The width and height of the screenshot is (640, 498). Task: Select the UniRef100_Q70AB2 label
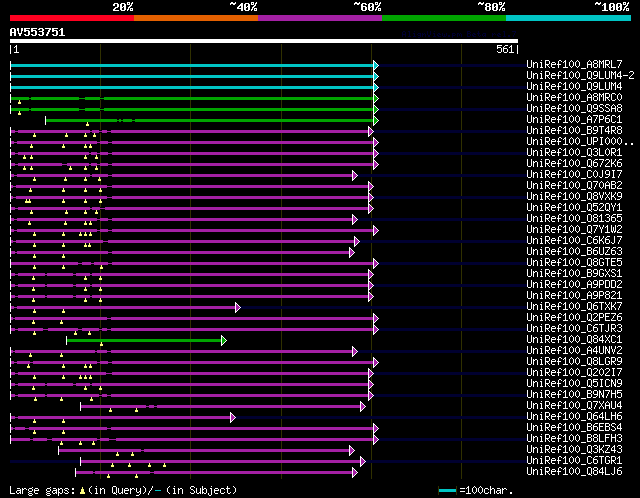[x=574, y=185]
